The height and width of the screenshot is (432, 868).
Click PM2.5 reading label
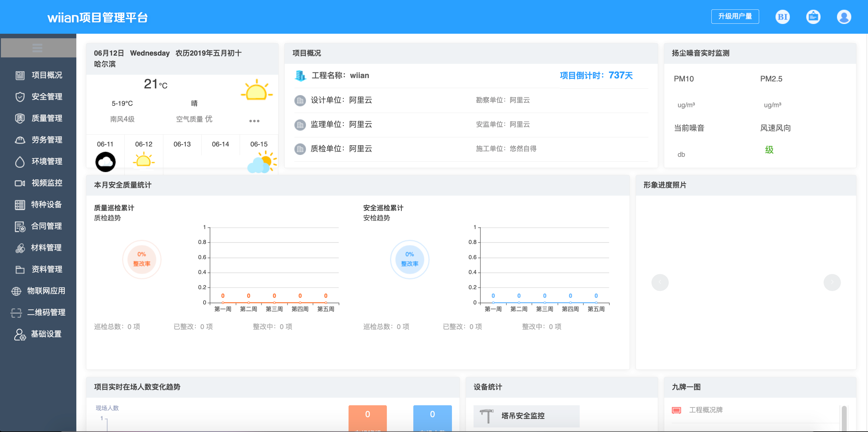point(771,79)
